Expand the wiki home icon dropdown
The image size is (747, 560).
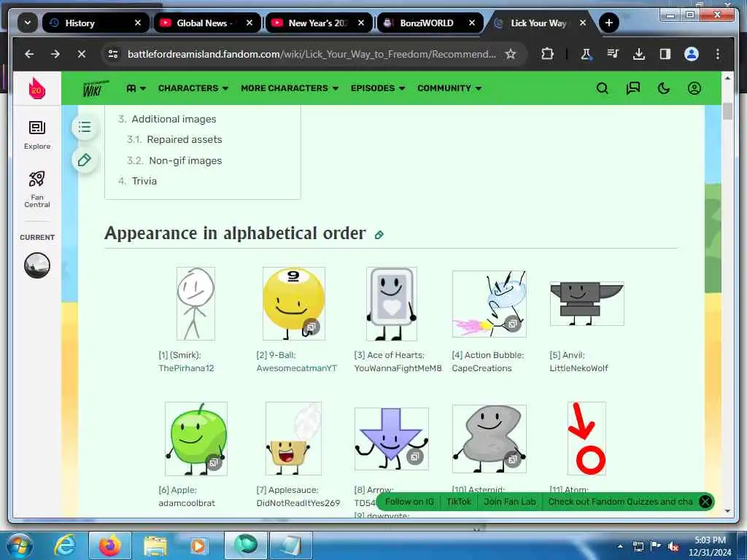136,88
